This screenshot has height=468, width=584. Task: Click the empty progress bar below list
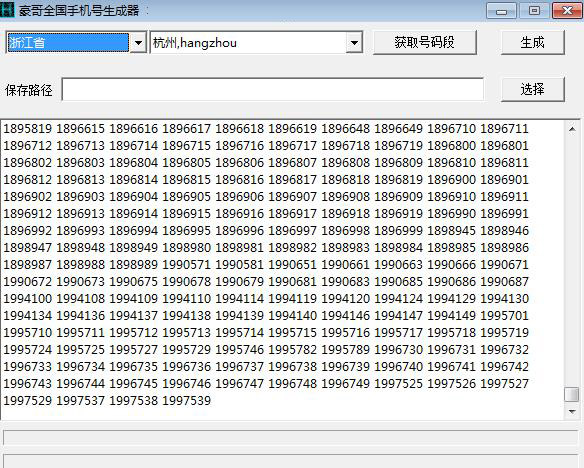point(291,437)
